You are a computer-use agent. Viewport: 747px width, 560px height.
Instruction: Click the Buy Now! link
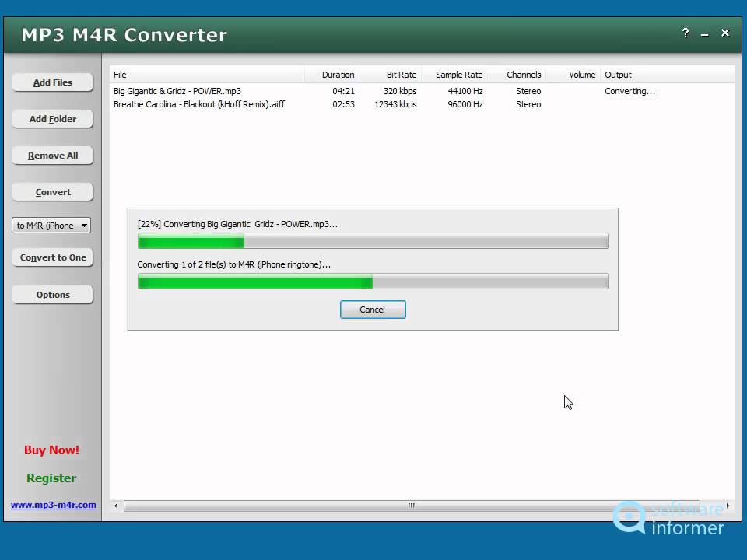point(51,450)
